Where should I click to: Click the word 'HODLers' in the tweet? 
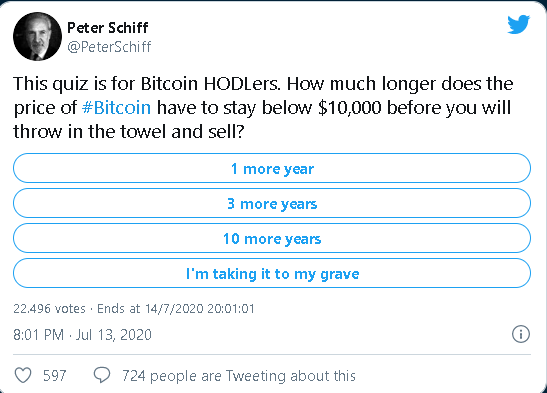[x=241, y=84]
